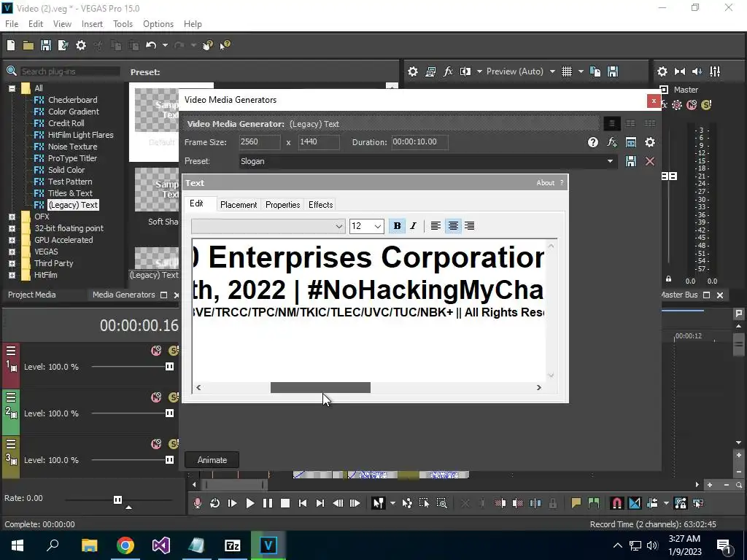Click the Animate button
This screenshot has width=747, height=560.
coord(212,460)
